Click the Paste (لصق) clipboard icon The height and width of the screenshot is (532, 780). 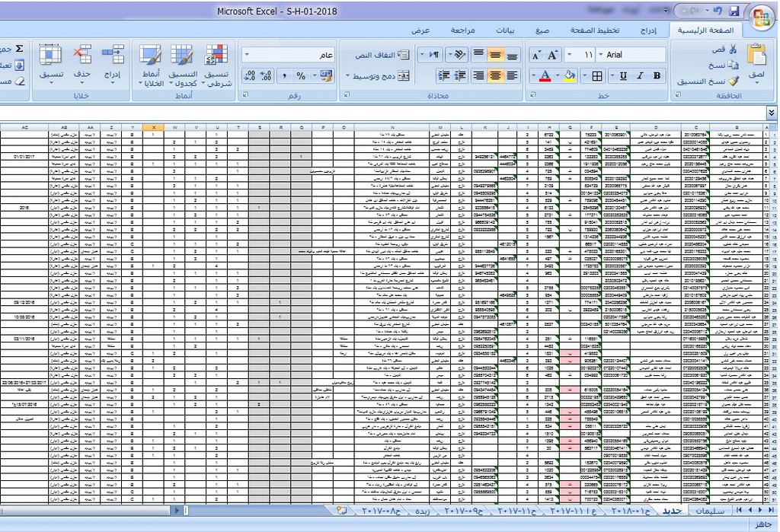point(756,55)
